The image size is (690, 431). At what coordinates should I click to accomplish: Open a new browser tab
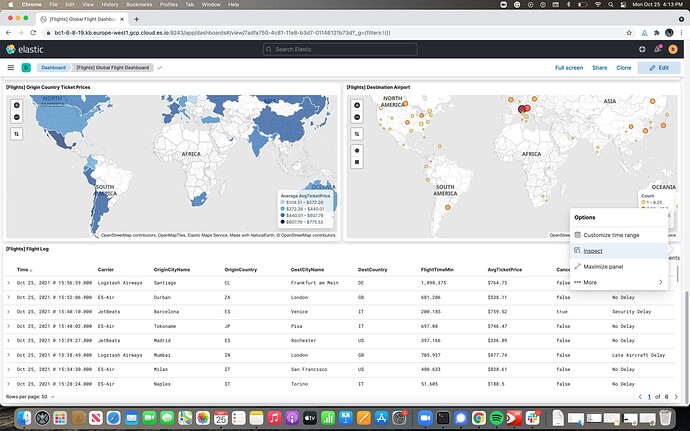136,19
